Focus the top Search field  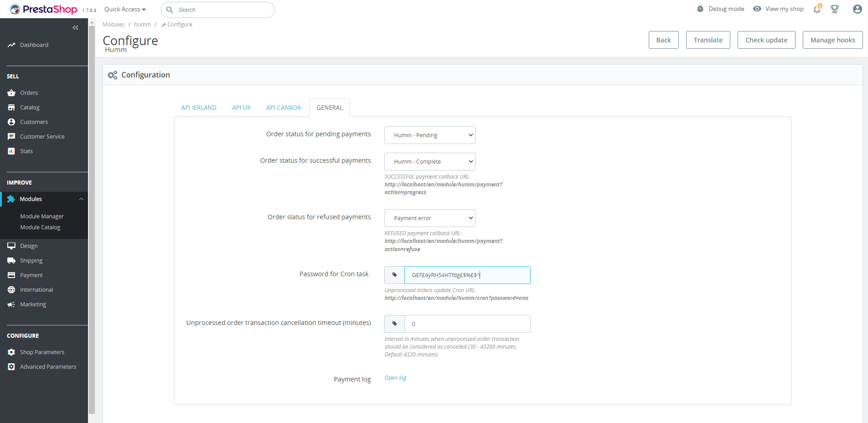pyautogui.click(x=218, y=10)
